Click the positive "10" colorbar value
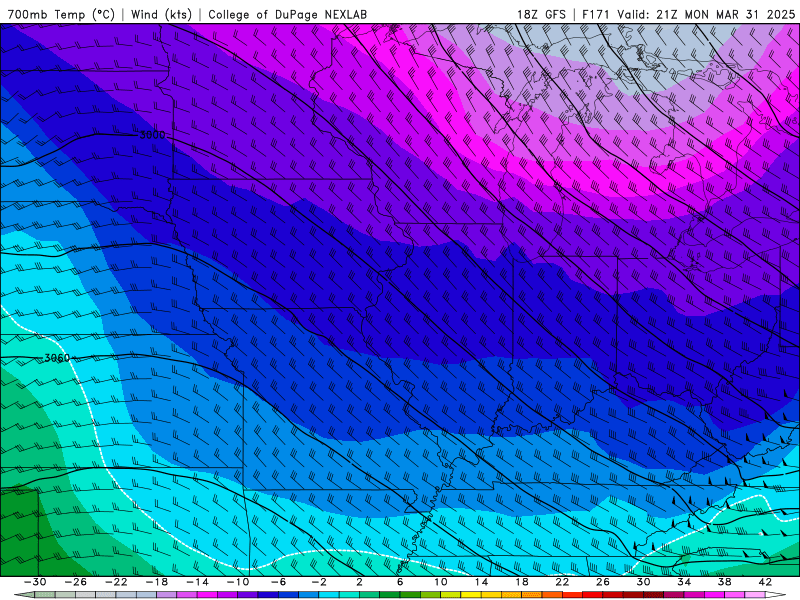Image resolution: width=800 pixels, height=600 pixels. pos(440,582)
